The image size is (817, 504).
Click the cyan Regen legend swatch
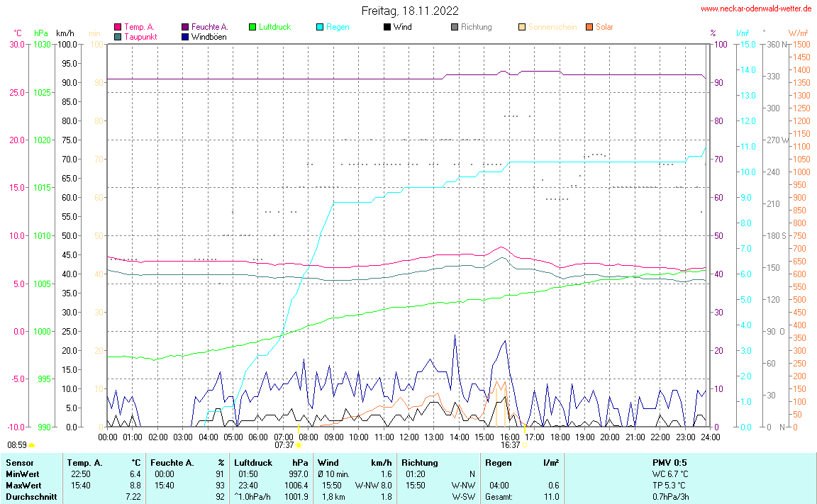click(x=320, y=27)
